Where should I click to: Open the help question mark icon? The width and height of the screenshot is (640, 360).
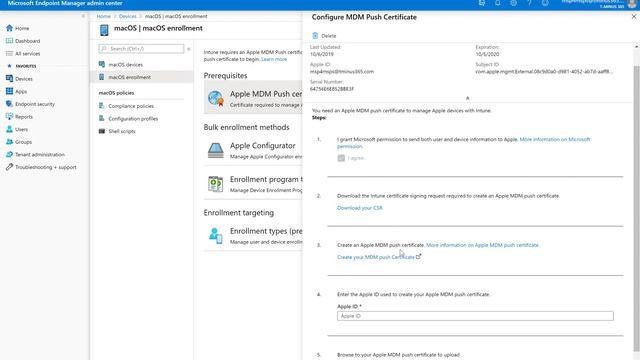pos(529,3)
